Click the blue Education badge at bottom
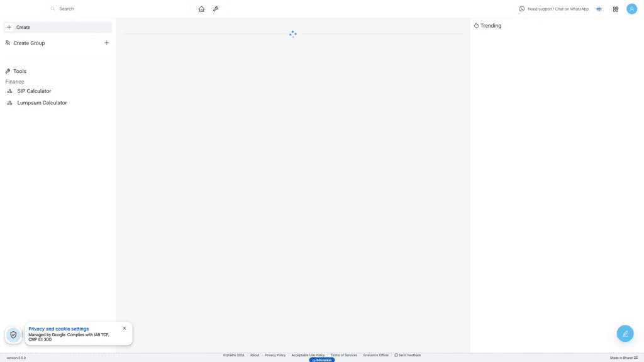This screenshot has height=362, width=644. (322, 360)
